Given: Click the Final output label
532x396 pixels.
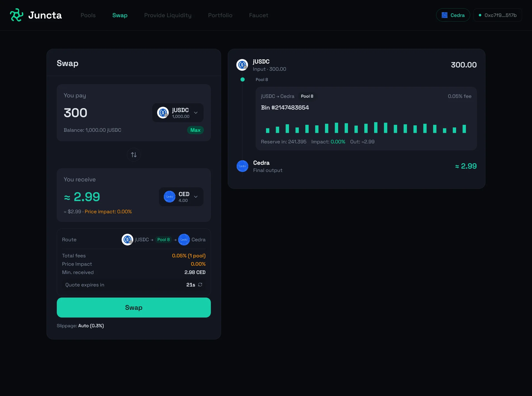Looking at the screenshot, I should [x=268, y=170].
